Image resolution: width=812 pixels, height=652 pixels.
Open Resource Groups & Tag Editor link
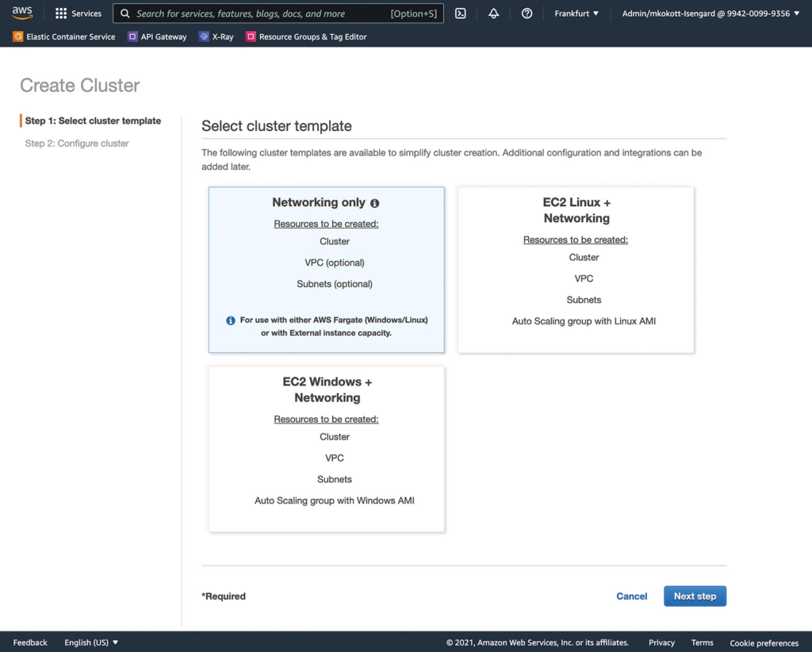[312, 36]
